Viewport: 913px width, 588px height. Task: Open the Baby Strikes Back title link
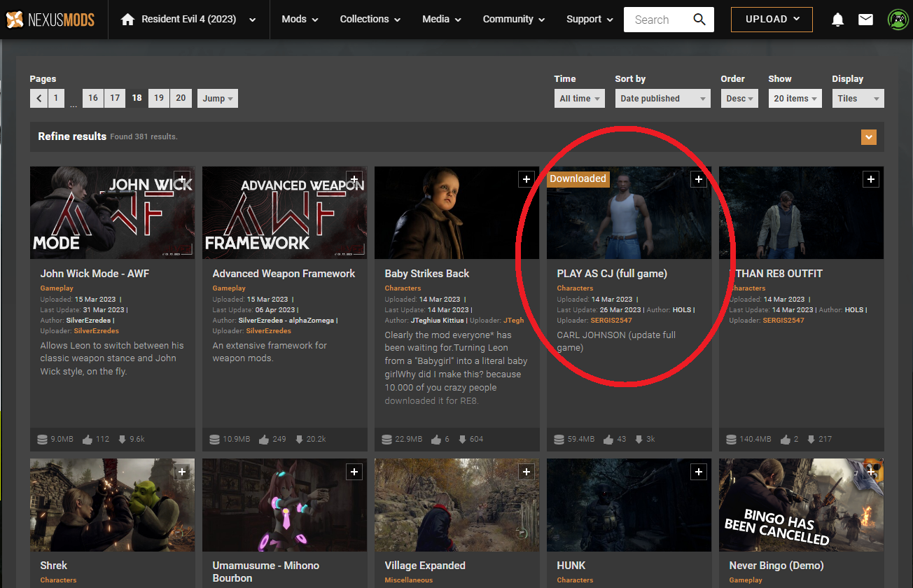pos(427,274)
